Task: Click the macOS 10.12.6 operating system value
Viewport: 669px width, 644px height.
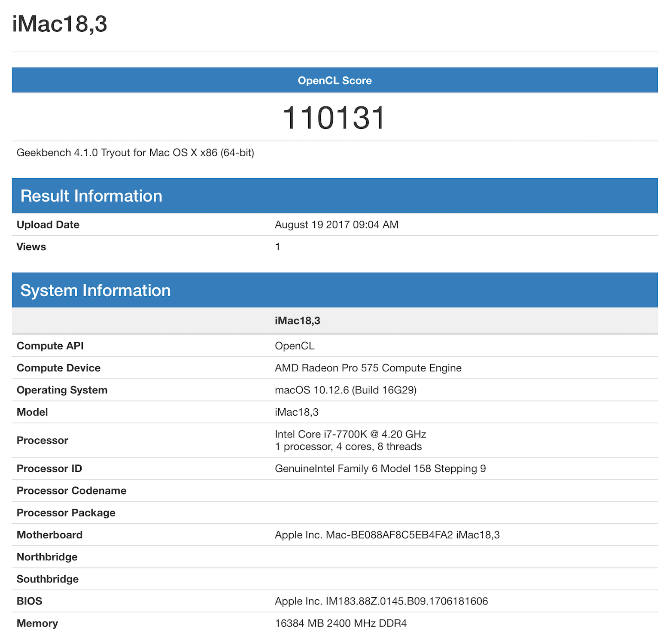Action: click(345, 390)
